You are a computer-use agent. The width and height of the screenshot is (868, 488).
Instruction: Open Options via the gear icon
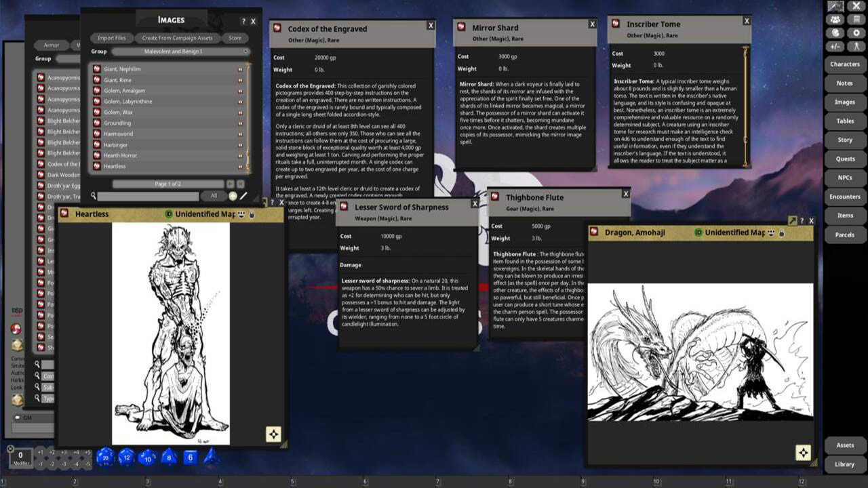856,33
